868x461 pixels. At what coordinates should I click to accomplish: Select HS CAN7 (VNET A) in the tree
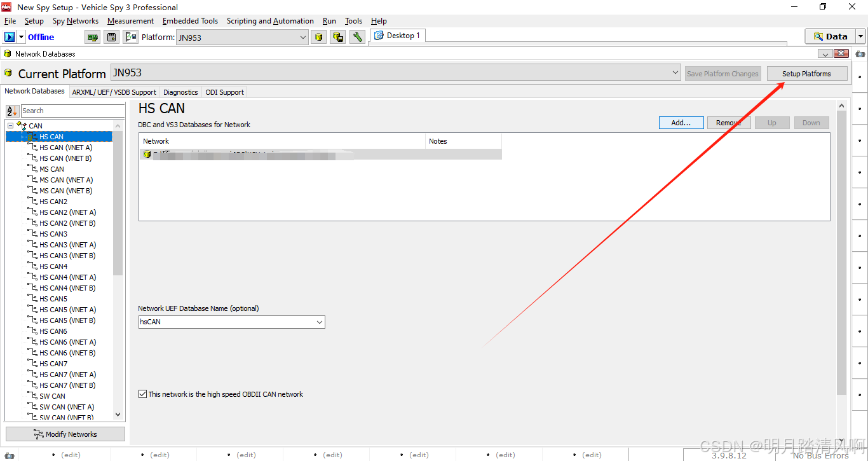[67, 375]
